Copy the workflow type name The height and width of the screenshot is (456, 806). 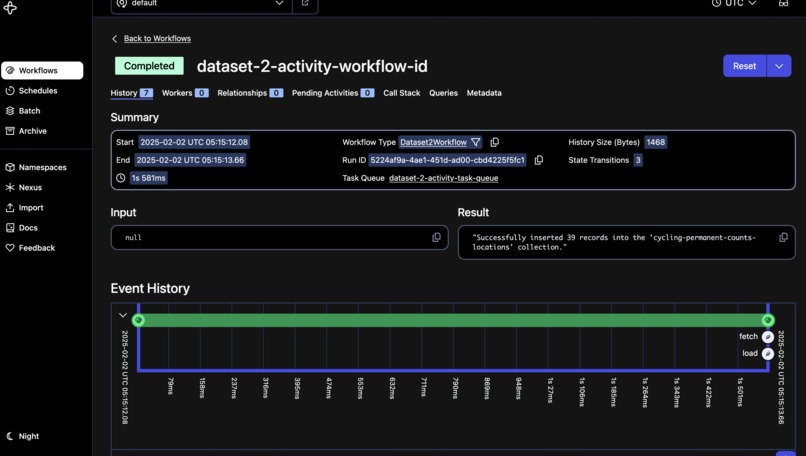click(x=494, y=142)
